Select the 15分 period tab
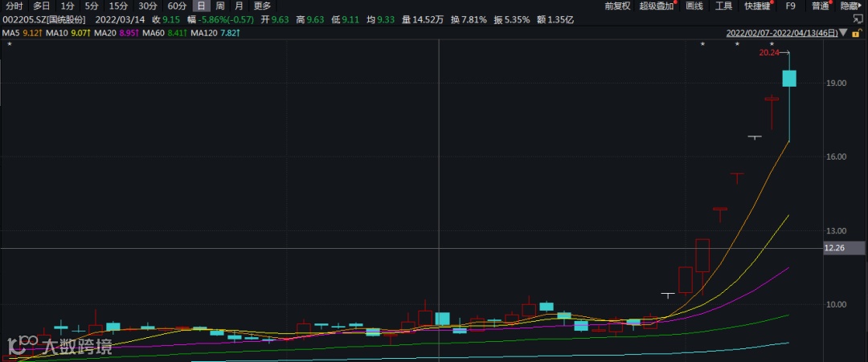This screenshot has height=362, width=868. 118,6
